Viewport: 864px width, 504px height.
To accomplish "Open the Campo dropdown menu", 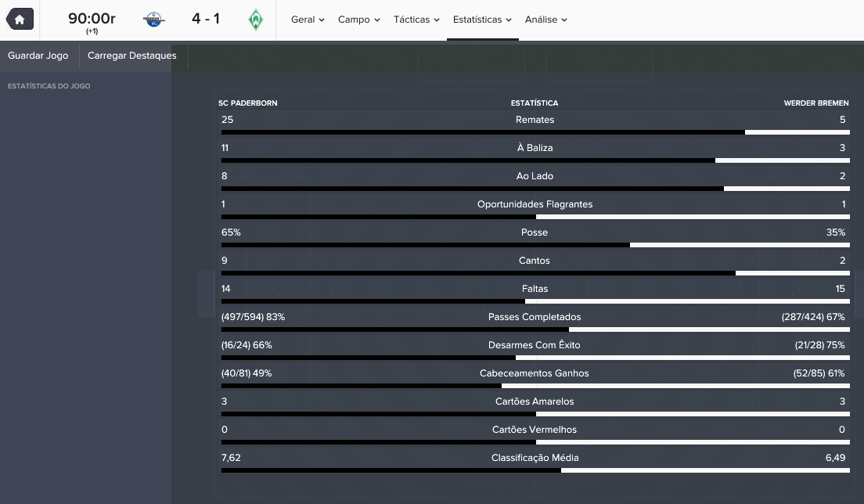I will click(358, 20).
